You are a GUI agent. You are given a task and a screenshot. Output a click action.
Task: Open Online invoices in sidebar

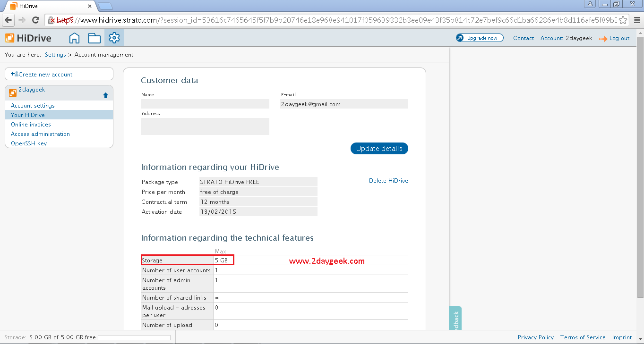31,125
